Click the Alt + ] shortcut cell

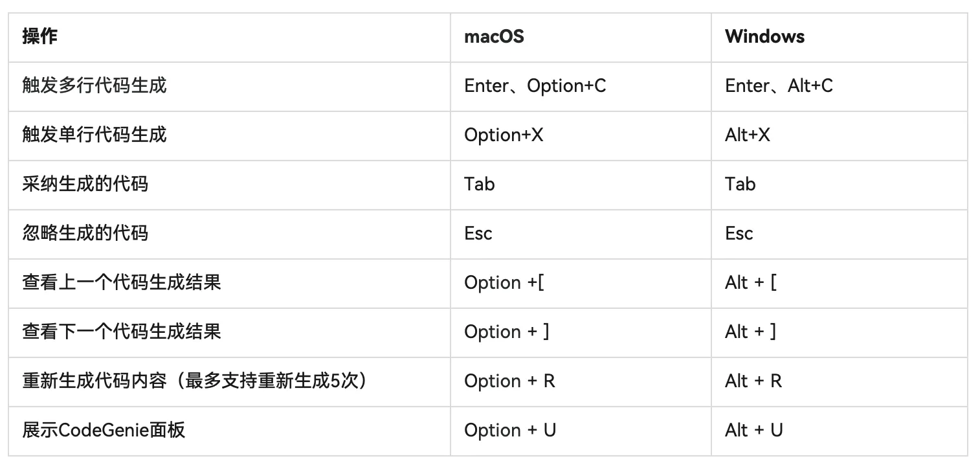[x=751, y=332]
